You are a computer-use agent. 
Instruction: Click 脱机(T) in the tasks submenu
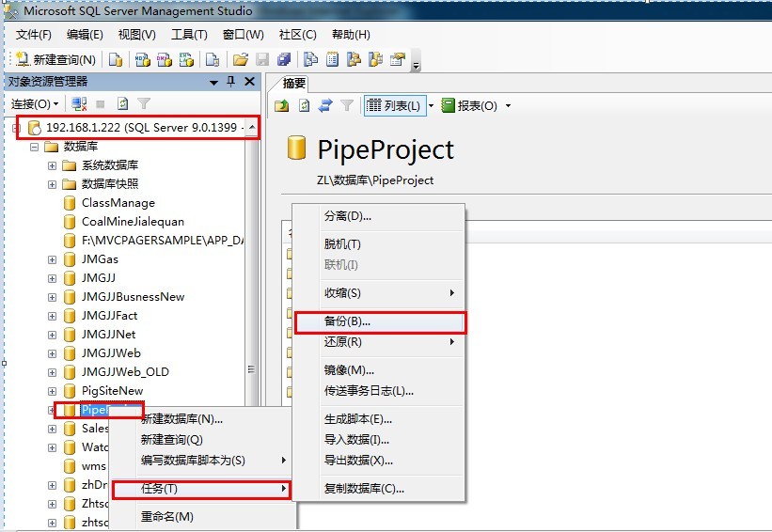[x=379, y=244]
